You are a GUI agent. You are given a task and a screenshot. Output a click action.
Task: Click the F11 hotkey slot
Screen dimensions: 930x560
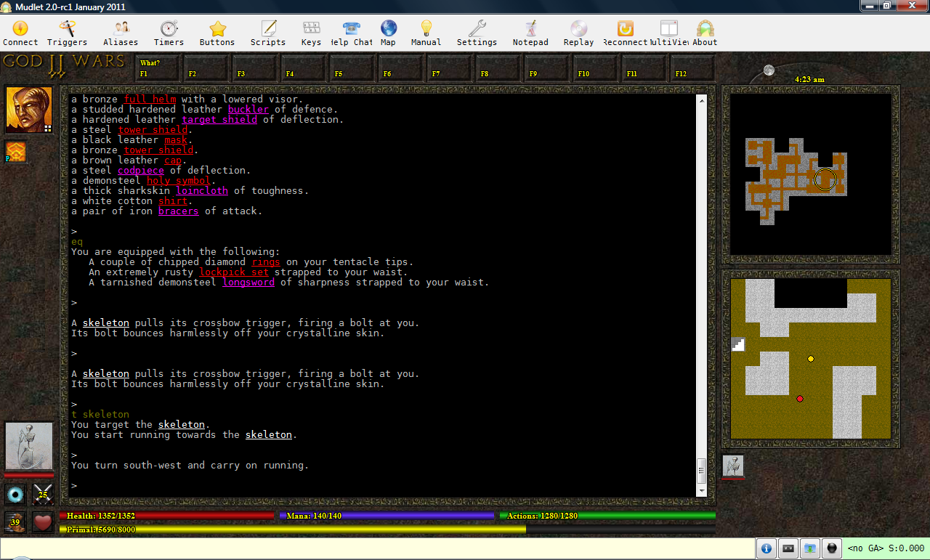(x=645, y=68)
